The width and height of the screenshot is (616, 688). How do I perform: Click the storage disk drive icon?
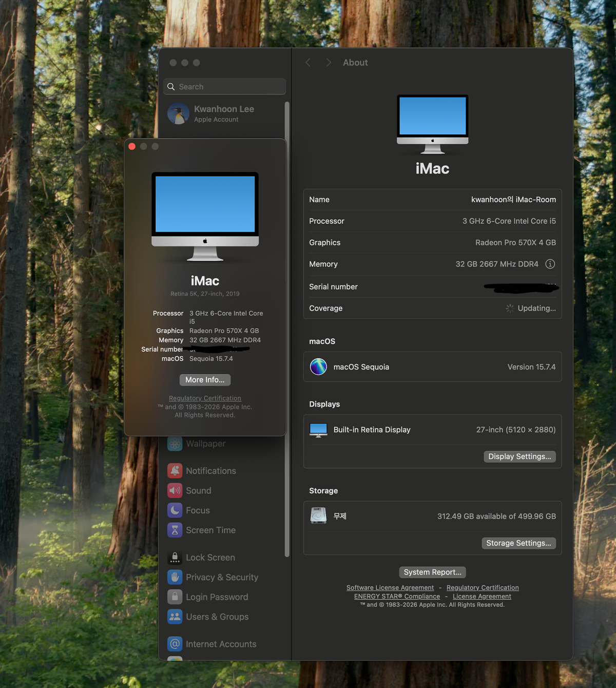[318, 515]
